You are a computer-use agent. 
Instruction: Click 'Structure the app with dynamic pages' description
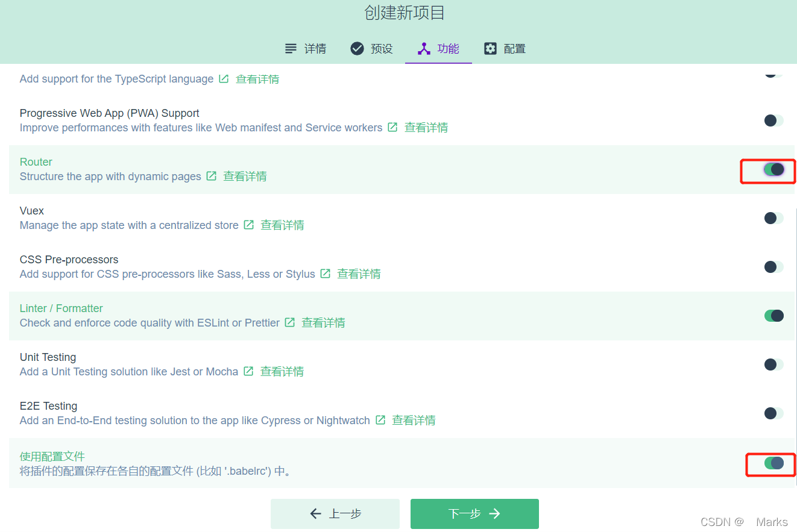pos(110,177)
